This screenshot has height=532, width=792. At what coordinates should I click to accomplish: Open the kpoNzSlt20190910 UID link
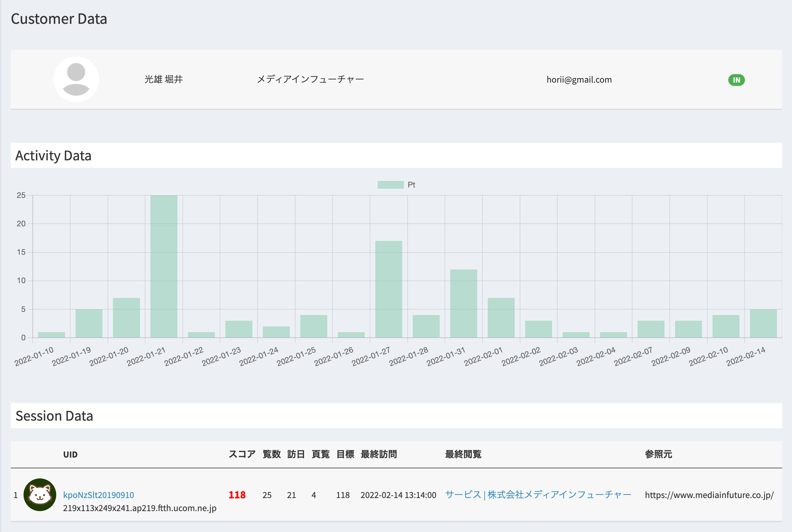point(98,495)
